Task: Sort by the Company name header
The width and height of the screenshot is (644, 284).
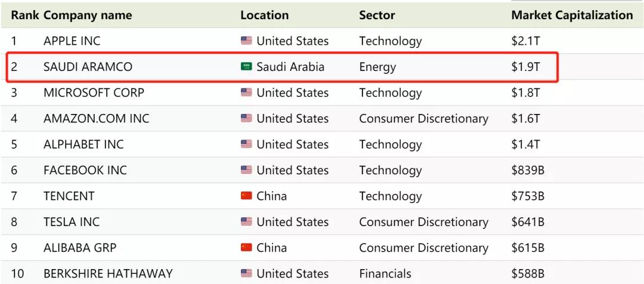Action: pyautogui.click(x=88, y=16)
